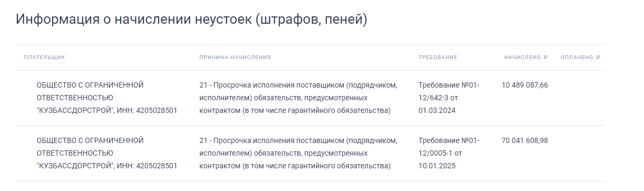Viewport: 644px width, 191px height.
Task: Sort by the ПЛАТЕЛЬЩИК column header
Action: click(45, 57)
